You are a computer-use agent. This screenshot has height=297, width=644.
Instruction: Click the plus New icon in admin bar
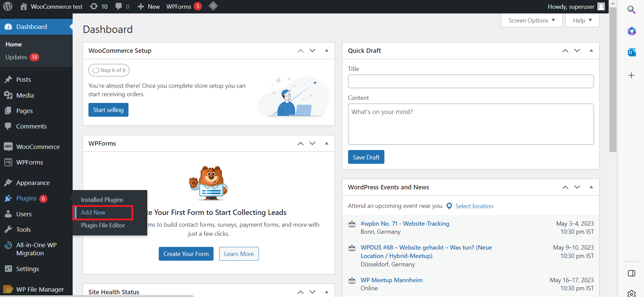click(141, 7)
